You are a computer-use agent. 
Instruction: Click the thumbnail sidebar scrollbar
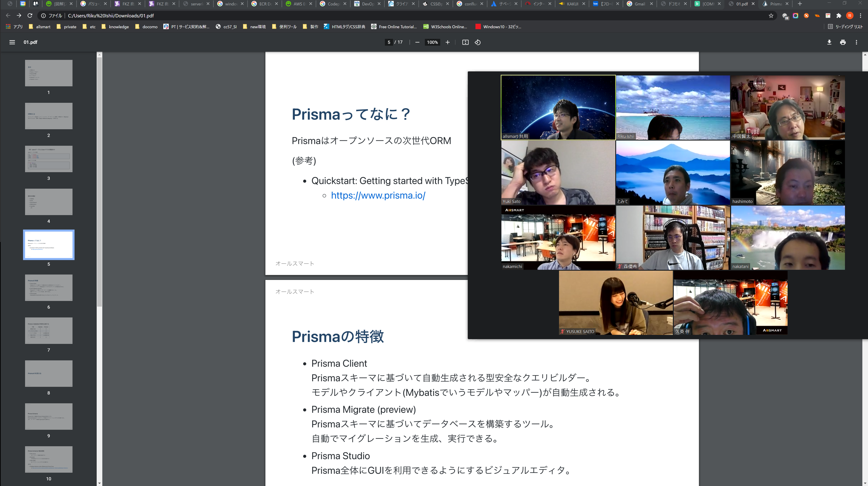coord(99,182)
